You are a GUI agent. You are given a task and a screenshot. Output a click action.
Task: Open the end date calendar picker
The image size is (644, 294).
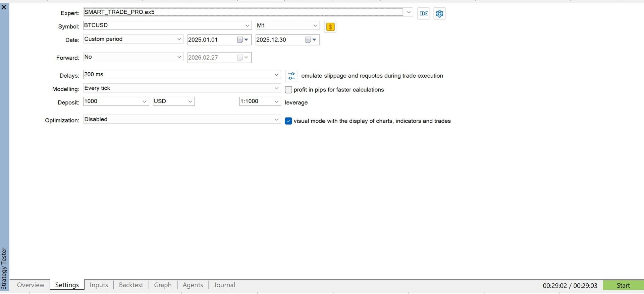(311, 40)
